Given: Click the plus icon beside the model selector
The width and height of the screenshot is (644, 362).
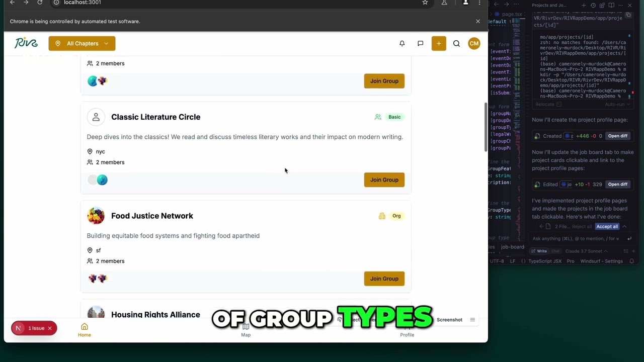Looking at the screenshot, I should tap(634, 251).
